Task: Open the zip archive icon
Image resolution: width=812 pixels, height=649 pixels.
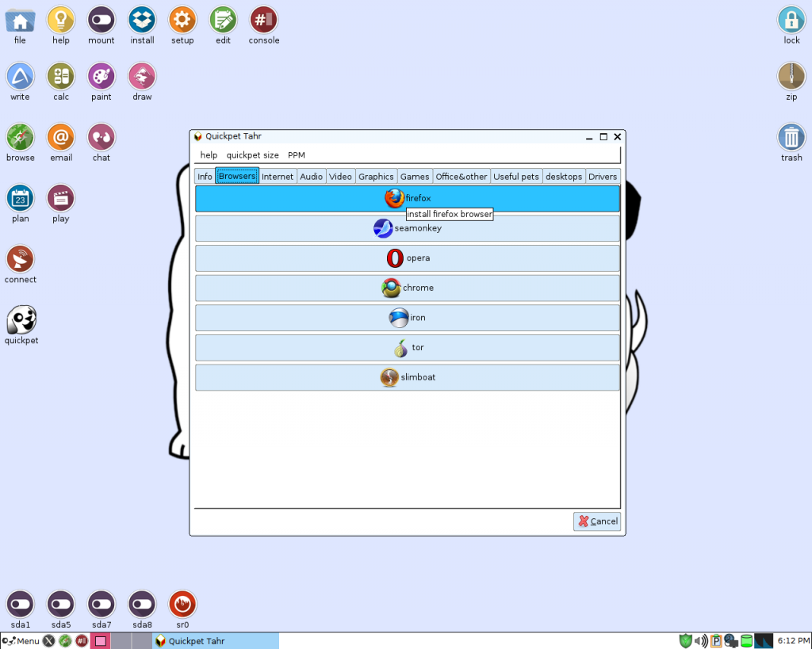Action: (x=791, y=82)
